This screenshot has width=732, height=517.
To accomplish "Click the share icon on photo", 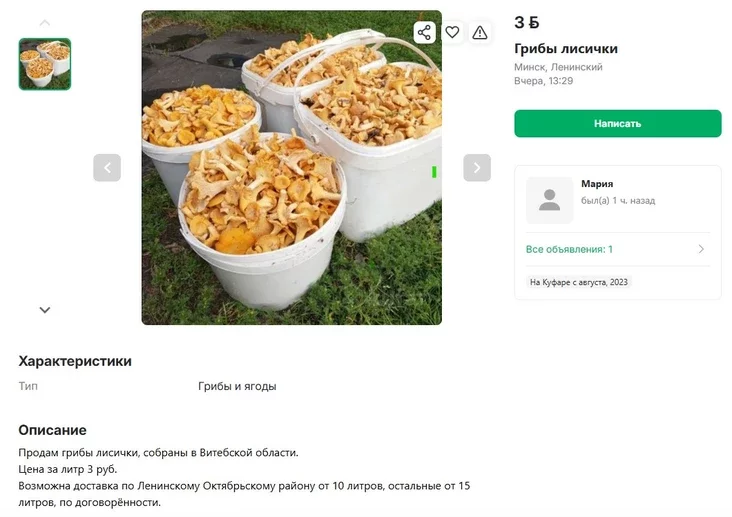I will (424, 32).
